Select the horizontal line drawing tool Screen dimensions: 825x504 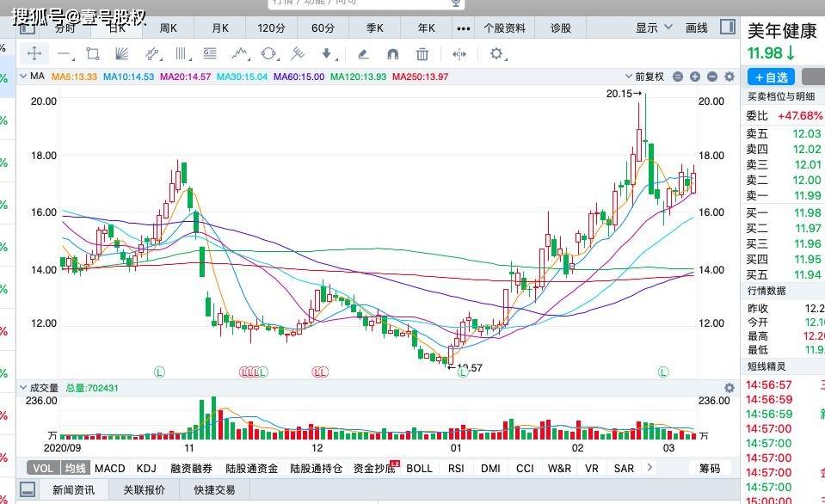click(x=65, y=53)
